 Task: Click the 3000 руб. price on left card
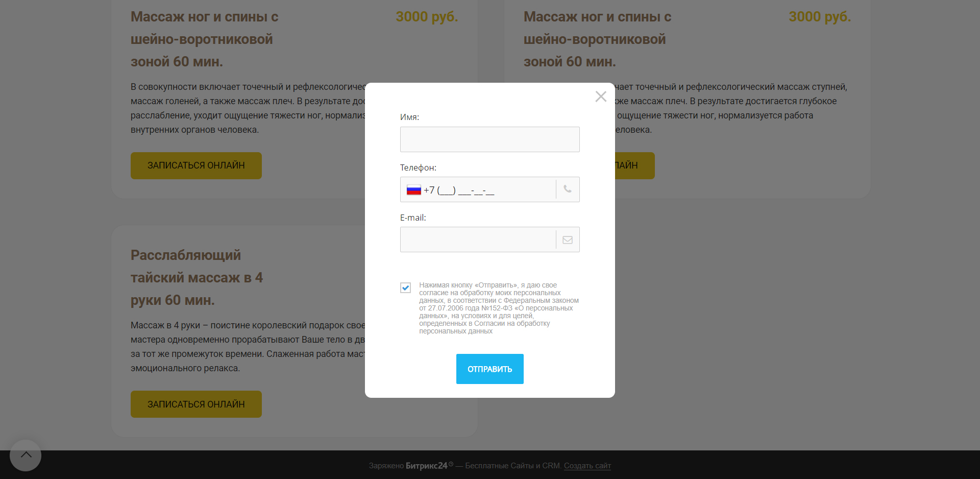point(427,17)
